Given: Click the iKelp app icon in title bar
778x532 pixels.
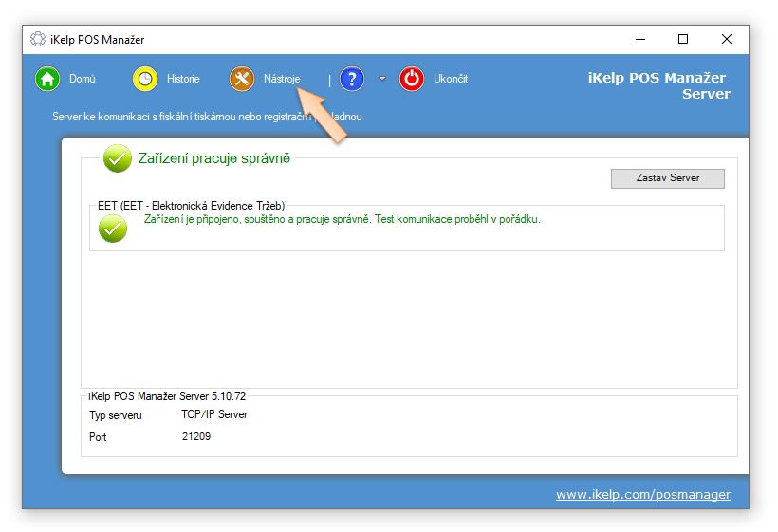Looking at the screenshot, I should click(x=38, y=40).
